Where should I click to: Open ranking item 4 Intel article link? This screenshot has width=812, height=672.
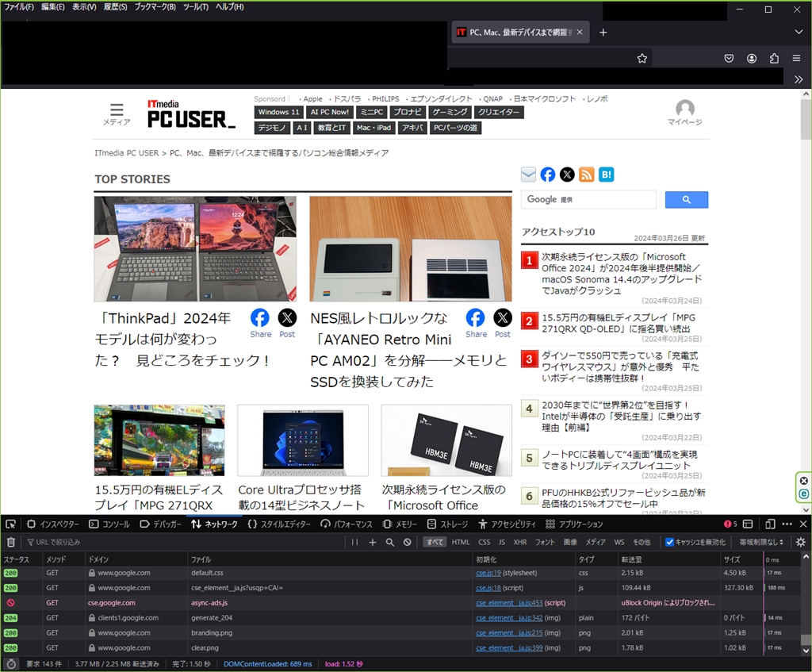[x=621, y=416]
